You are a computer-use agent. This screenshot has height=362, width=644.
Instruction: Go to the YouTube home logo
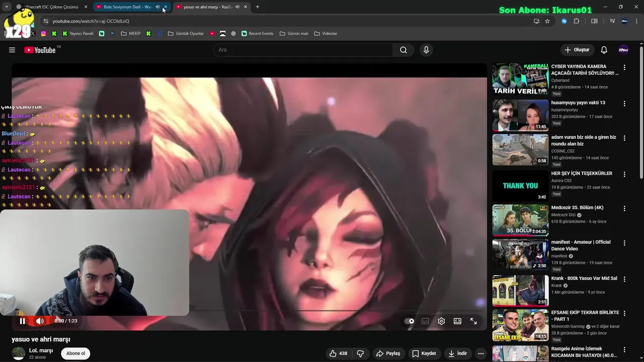40,50
